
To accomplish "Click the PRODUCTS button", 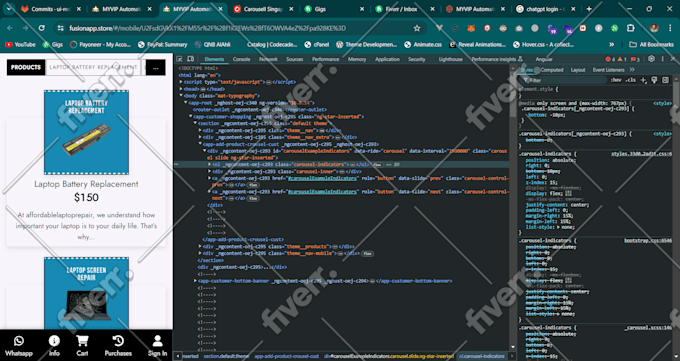I will pyautogui.click(x=26, y=67).
